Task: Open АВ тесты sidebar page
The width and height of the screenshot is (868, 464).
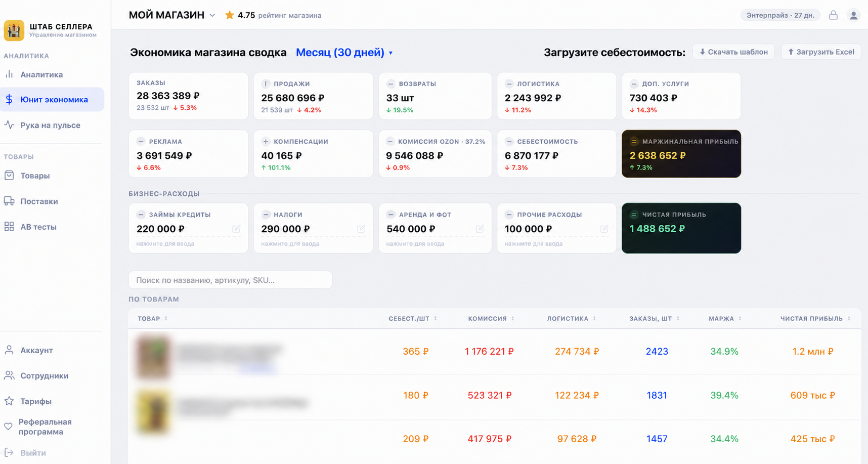Action: 52,227
